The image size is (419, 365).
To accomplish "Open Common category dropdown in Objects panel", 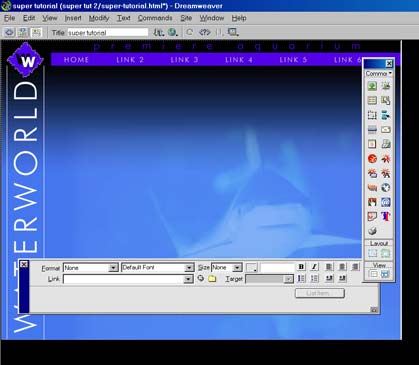I will coord(379,73).
